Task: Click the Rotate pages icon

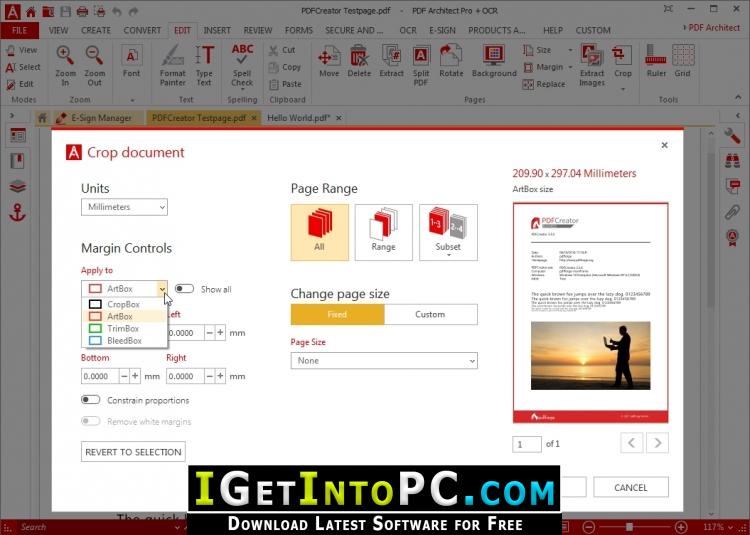Action: pos(451,61)
